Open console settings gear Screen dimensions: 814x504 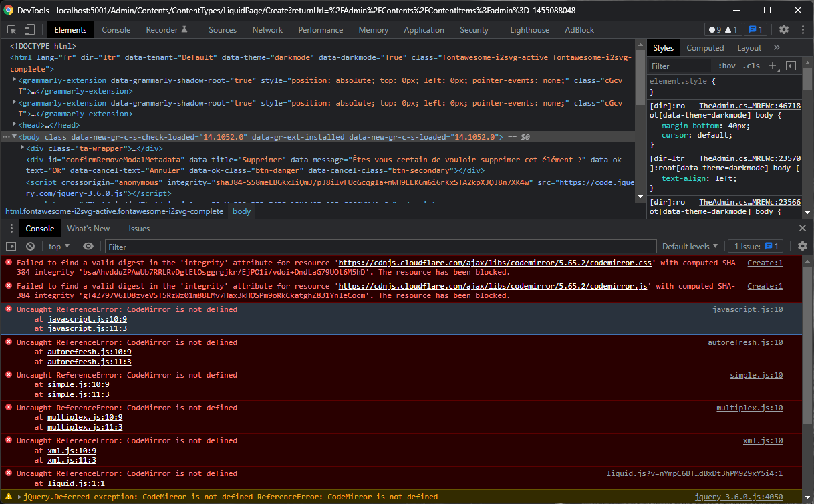pyautogui.click(x=802, y=246)
